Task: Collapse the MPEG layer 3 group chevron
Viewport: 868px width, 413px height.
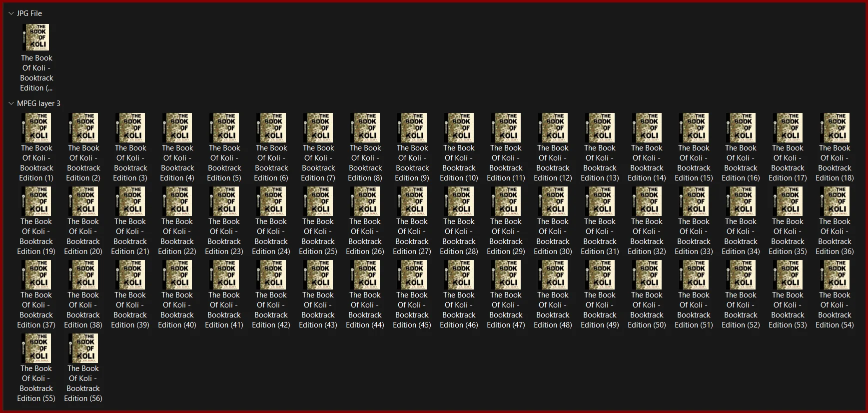Action: pos(11,103)
